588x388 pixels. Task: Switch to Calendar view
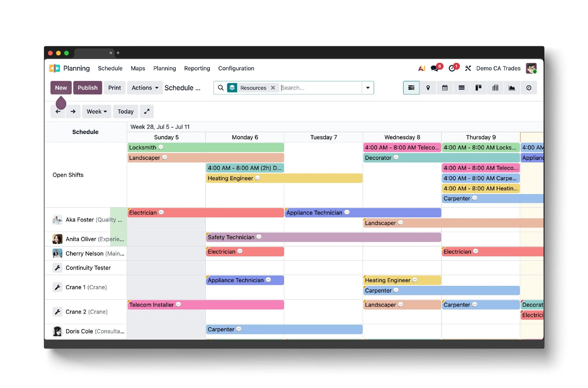click(445, 88)
